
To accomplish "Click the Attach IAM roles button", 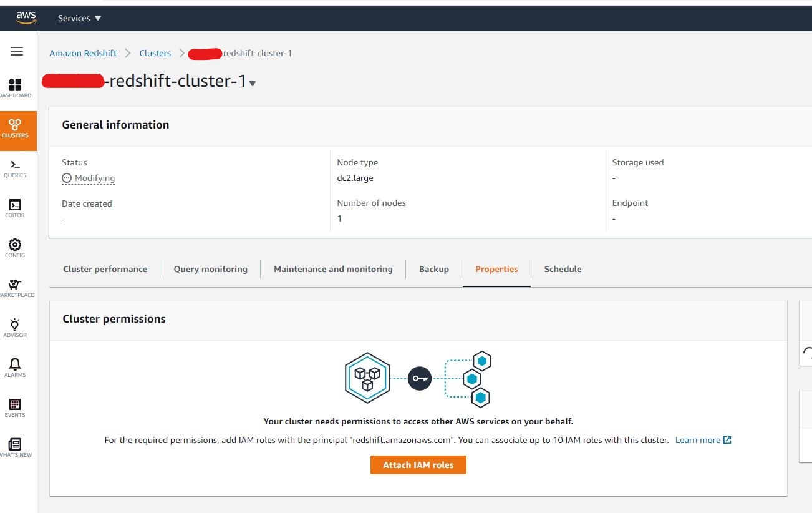I will [418, 465].
